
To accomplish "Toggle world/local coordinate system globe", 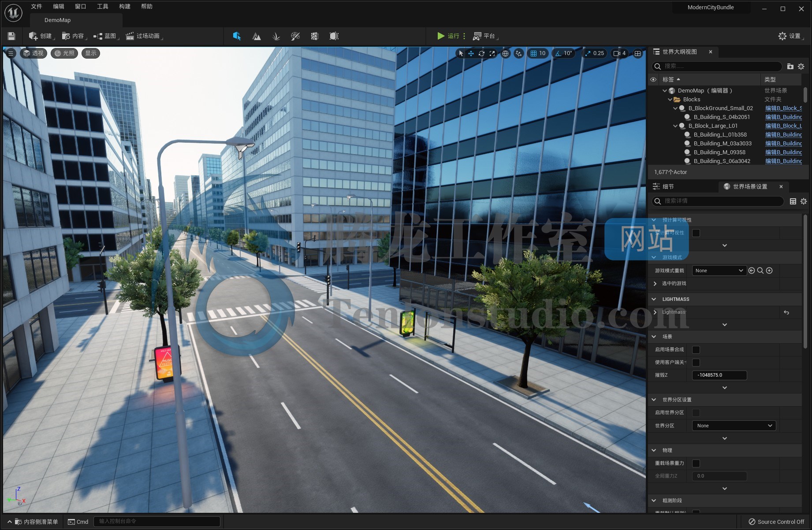I will (505, 53).
